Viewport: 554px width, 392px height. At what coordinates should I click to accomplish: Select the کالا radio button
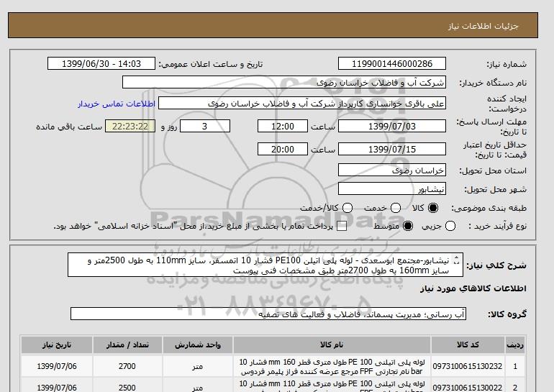tap(433, 208)
